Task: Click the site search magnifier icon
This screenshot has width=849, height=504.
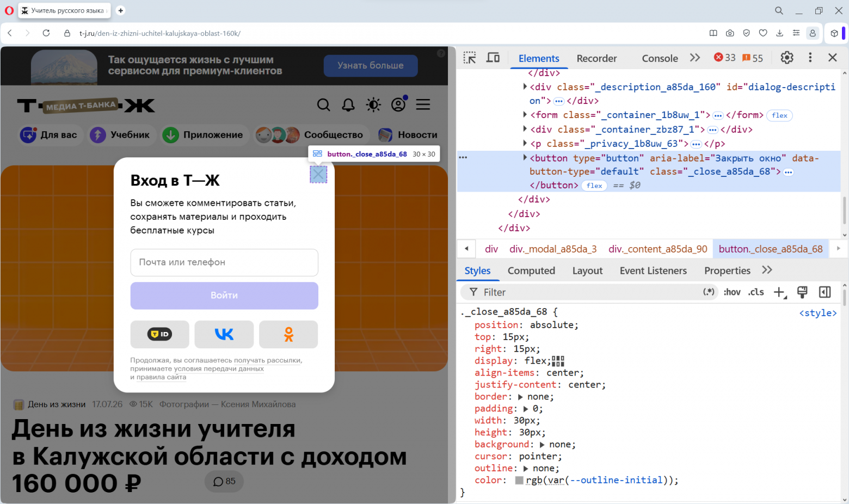Action: (324, 105)
